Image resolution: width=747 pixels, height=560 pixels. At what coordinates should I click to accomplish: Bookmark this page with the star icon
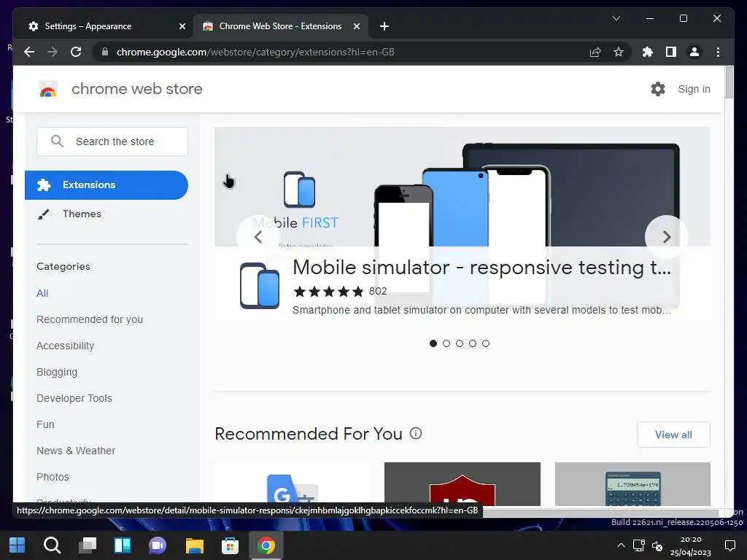[619, 52]
